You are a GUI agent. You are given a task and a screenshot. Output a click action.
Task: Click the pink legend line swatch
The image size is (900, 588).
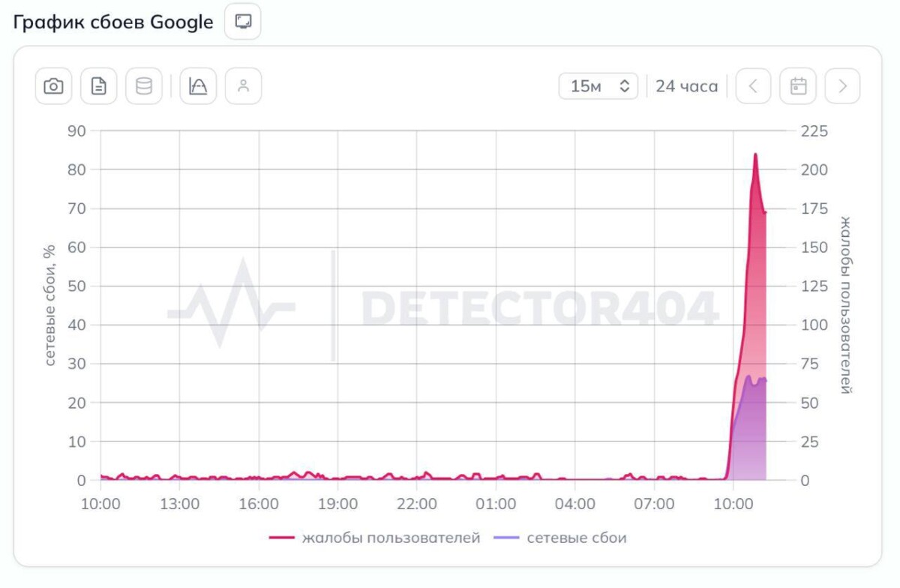pyautogui.click(x=282, y=538)
